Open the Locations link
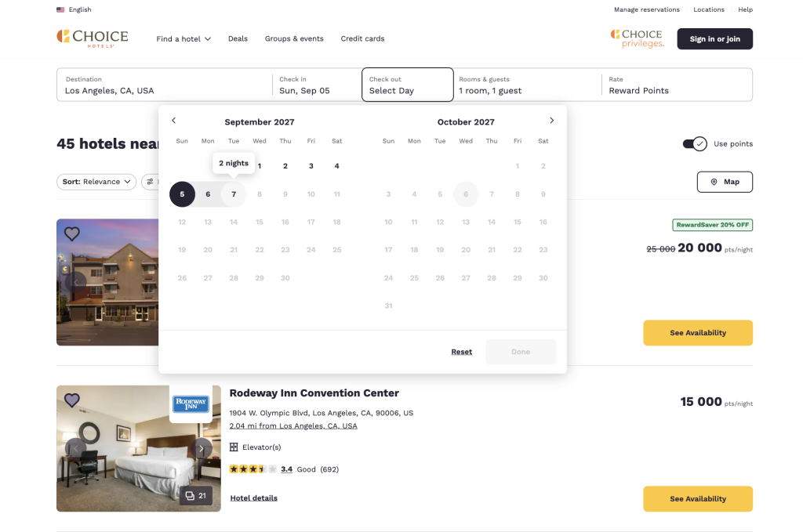The height and width of the screenshot is (532, 803). pyautogui.click(x=709, y=9)
